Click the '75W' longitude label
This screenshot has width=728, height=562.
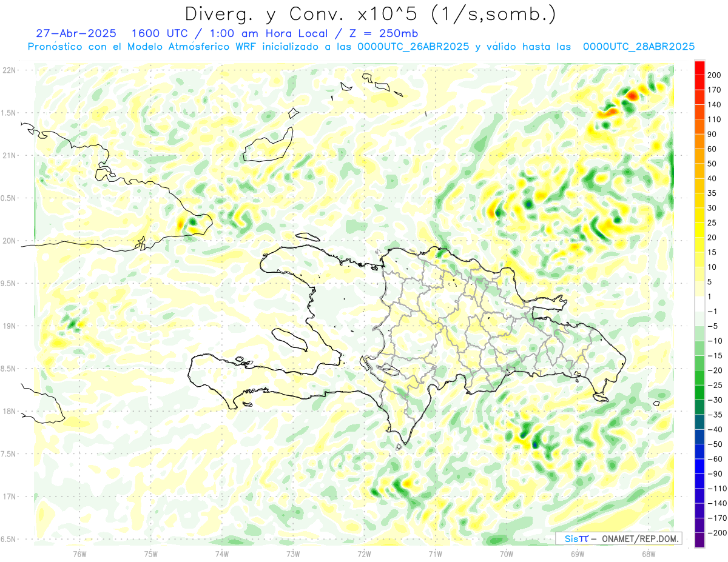[151, 554]
